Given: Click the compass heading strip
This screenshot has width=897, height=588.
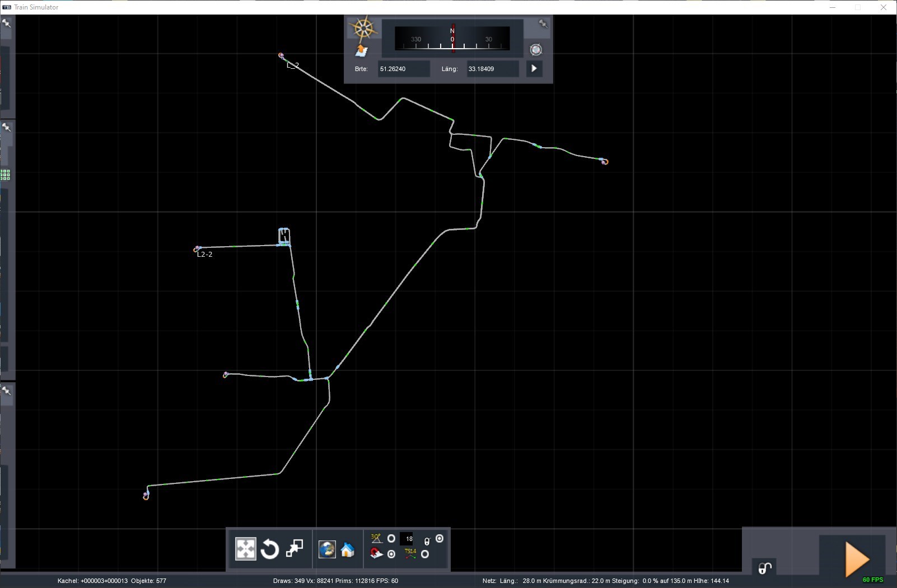Looking at the screenshot, I should click(x=452, y=39).
